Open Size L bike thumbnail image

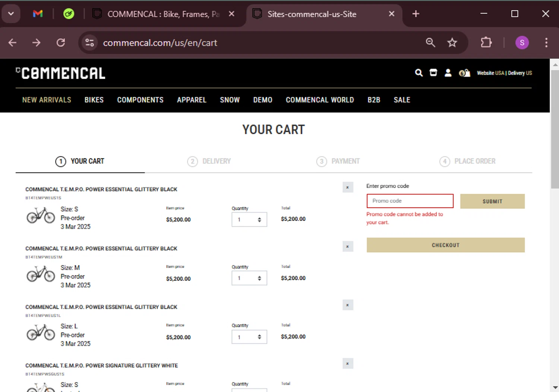click(41, 332)
